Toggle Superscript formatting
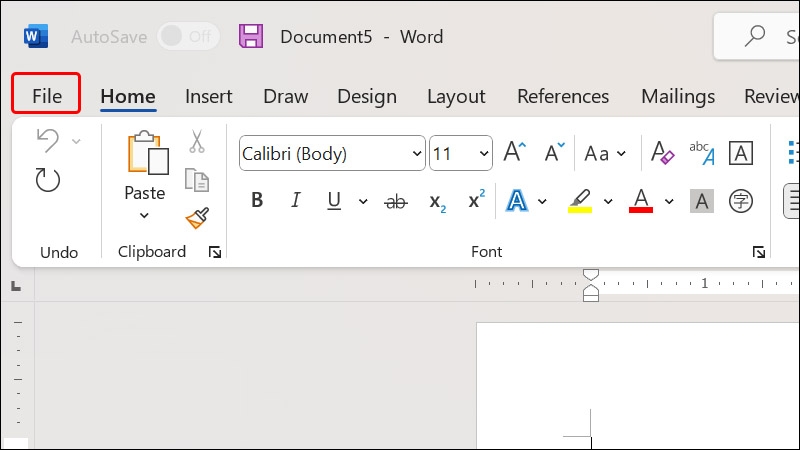 tap(477, 199)
